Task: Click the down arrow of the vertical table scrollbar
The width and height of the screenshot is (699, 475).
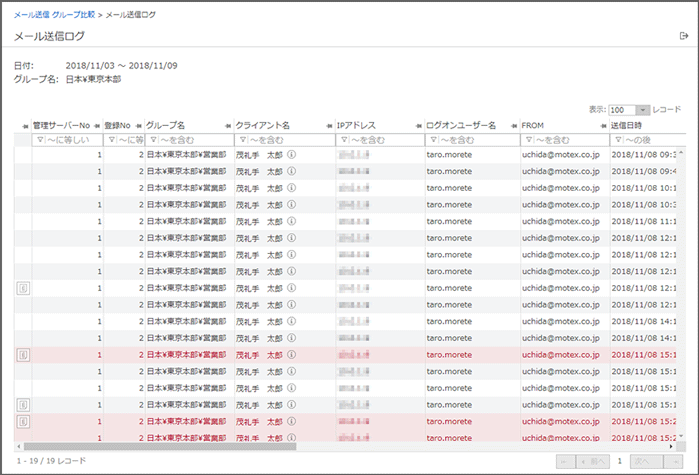Action: [x=681, y=437]
